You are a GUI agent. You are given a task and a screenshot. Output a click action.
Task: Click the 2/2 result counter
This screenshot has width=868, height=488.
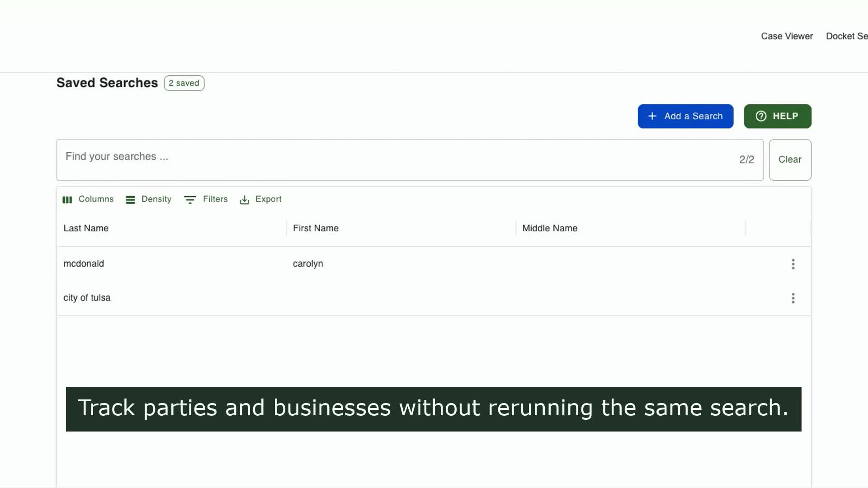746,160
